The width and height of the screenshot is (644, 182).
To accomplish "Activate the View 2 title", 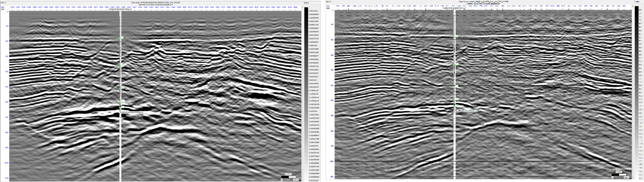I will point(3,3).
